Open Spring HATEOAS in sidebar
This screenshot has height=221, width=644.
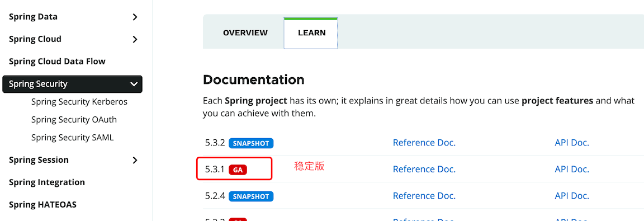click(x=42, y=205)
